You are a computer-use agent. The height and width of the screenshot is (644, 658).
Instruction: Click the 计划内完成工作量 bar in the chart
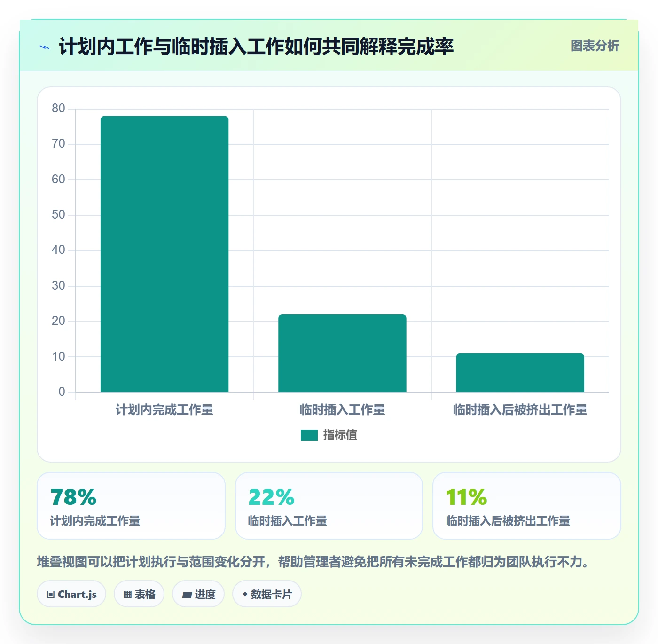tap(164, 254)
